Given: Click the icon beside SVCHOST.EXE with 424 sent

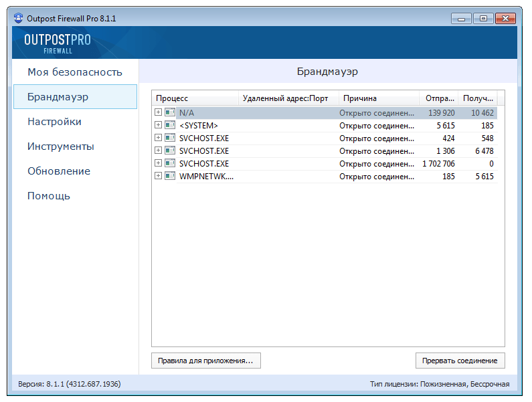Looking at the screenshot, I should pyautogui.click(x=170, y=138).
